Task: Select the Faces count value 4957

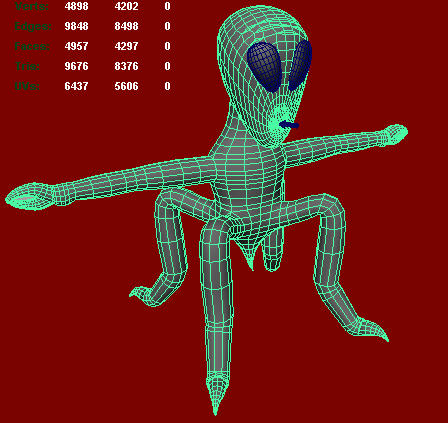Action: coord(76,46)
